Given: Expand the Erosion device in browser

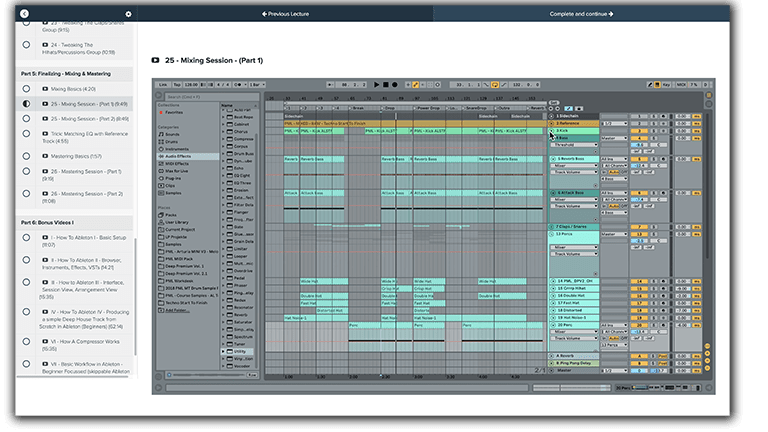Looking at the screenshot, I should tap(224, 190).
